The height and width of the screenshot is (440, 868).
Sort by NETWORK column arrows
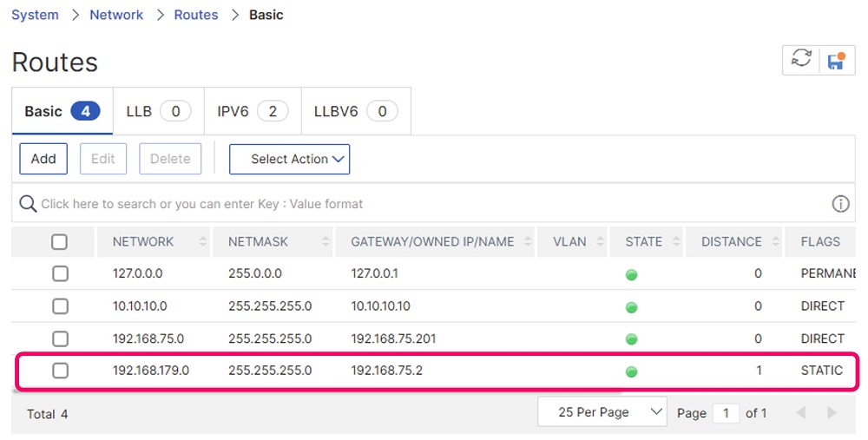[x=202, y=241]
